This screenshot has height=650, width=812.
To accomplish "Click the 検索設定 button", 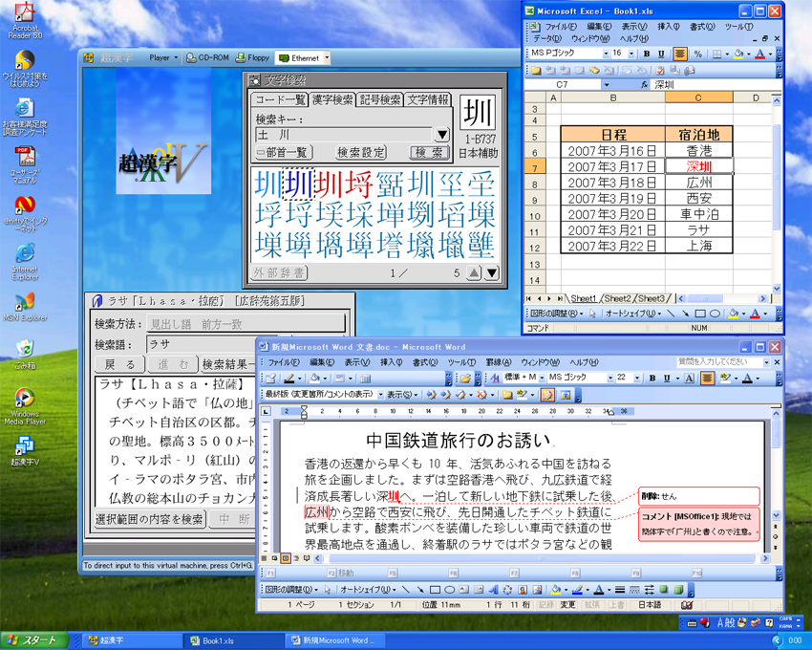I will click(361, 153).
